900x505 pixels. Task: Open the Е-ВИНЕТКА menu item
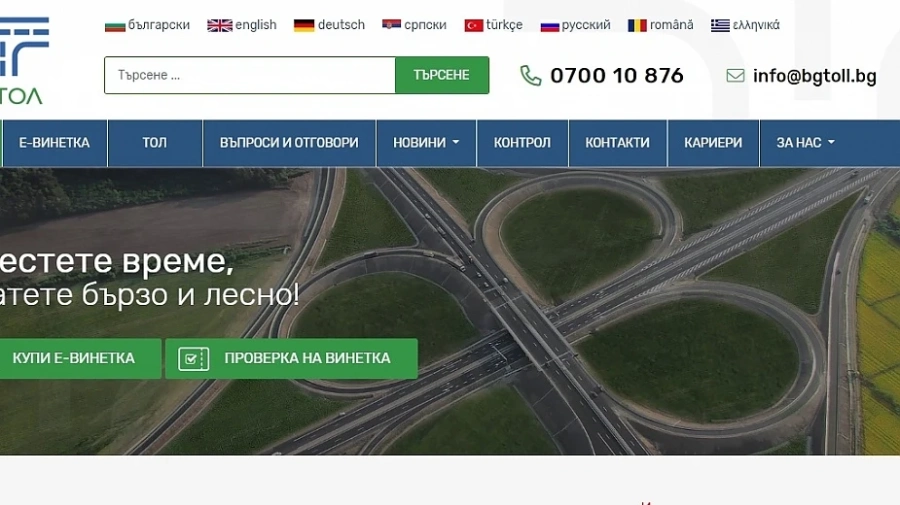(55, 143)
